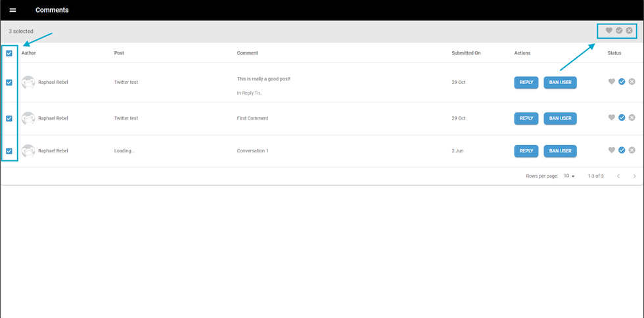
Task: Click Raphael Rebel's avatar in first row
Action: 28,82
